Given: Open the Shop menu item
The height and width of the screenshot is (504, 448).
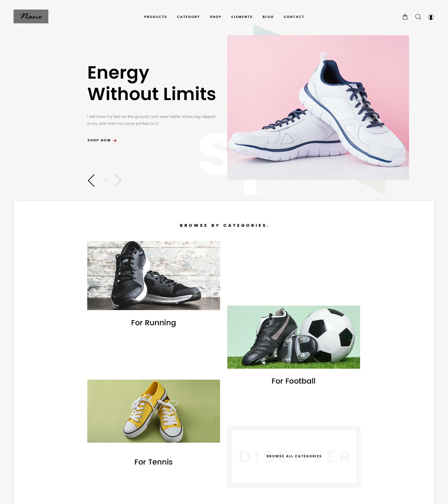Looking at the screenshot, I should point(216,17).
